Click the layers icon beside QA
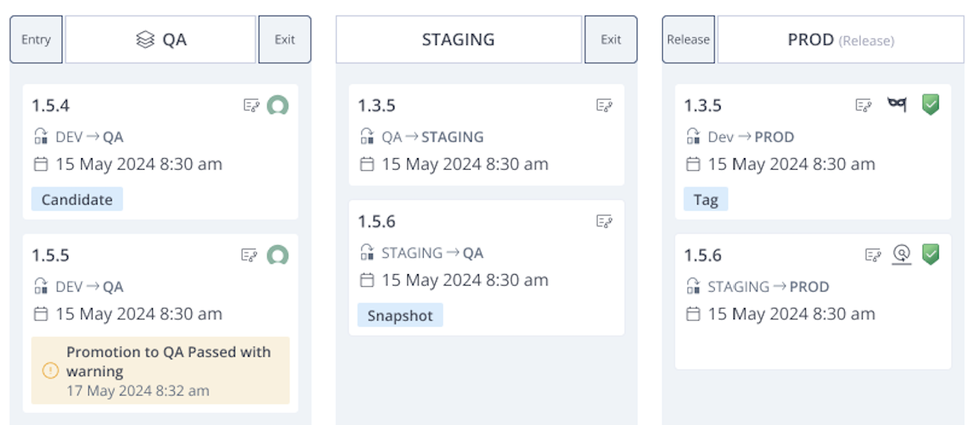This screenshot has width=980, height=425. point(145,40)
